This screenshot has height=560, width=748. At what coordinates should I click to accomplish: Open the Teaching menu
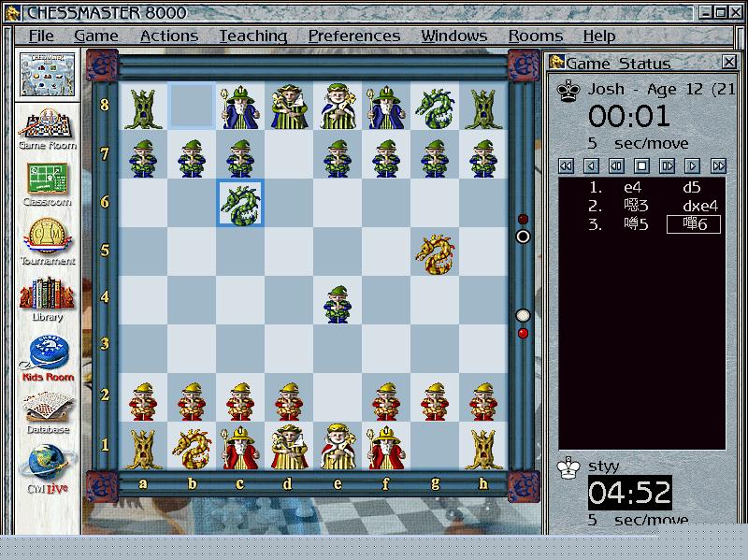(252, 36)
